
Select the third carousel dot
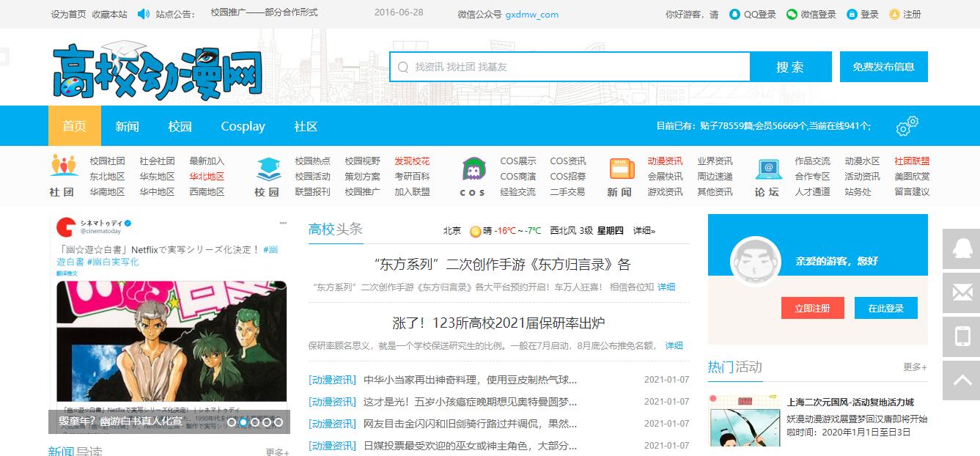coord(255,422)
